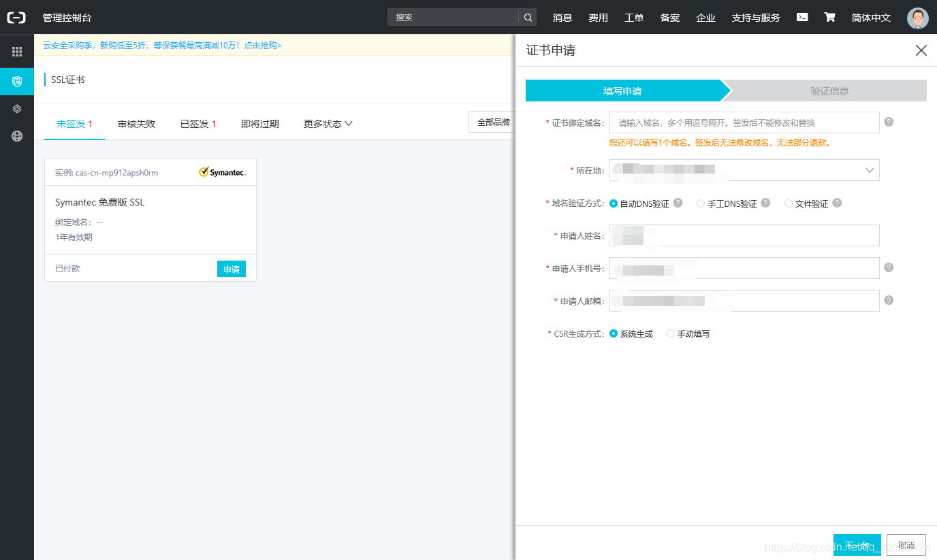
Task: Switch to the 审核失败 tab
Action: [x=136, y=124]
